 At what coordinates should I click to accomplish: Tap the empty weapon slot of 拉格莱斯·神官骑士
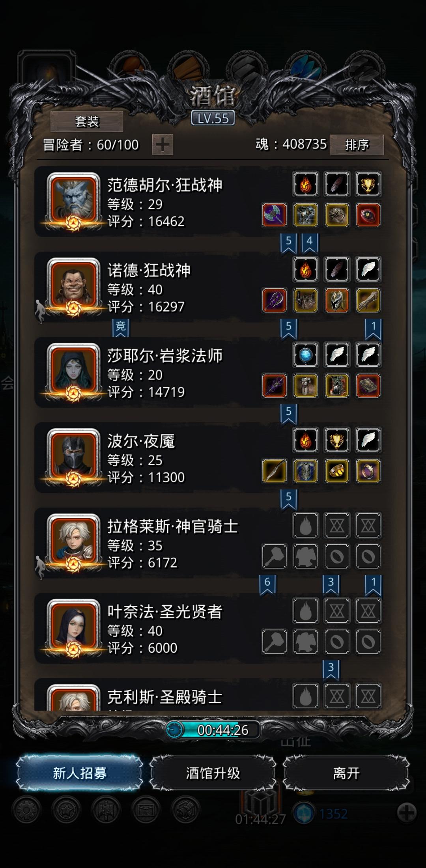275,556
